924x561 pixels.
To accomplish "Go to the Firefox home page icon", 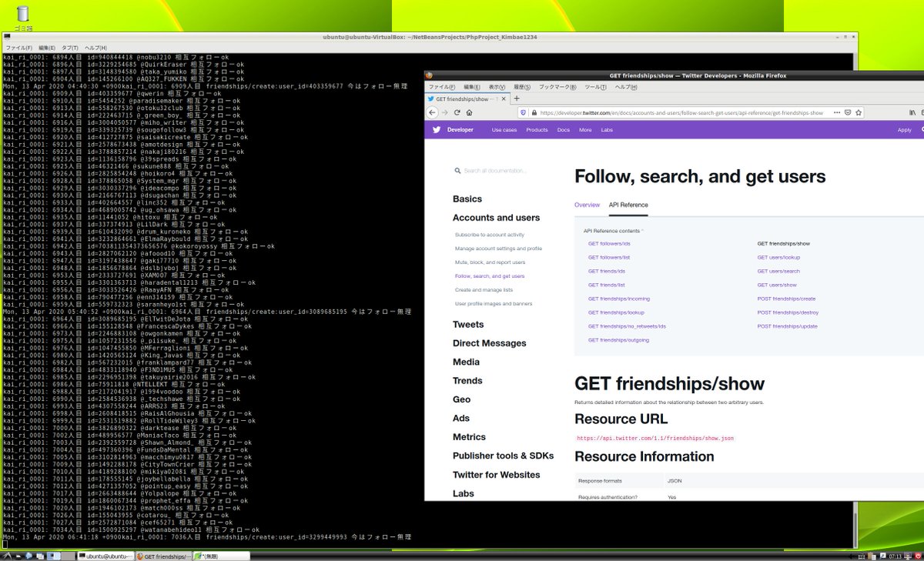I will [x=469, y=112].
